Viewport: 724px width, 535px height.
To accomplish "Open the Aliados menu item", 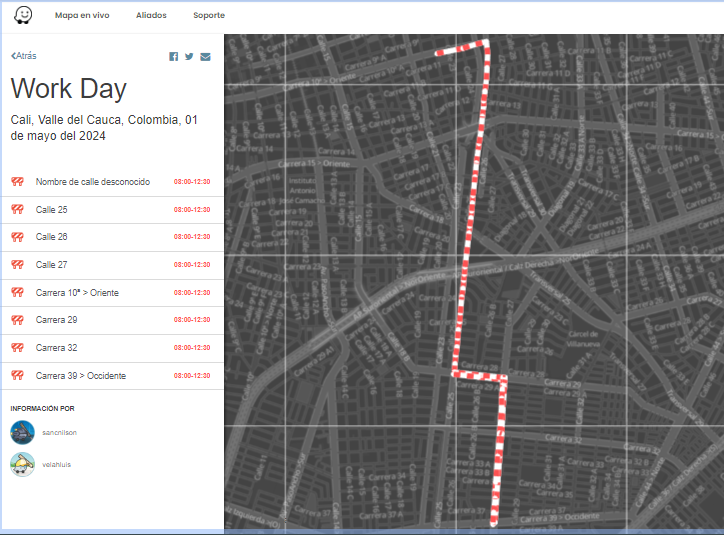I will point(151,15).
